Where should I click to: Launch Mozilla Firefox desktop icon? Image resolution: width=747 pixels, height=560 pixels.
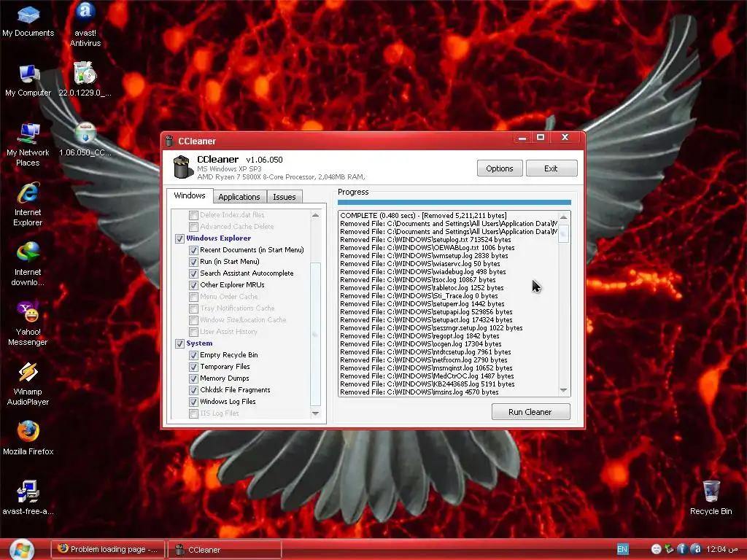(28, 438)
